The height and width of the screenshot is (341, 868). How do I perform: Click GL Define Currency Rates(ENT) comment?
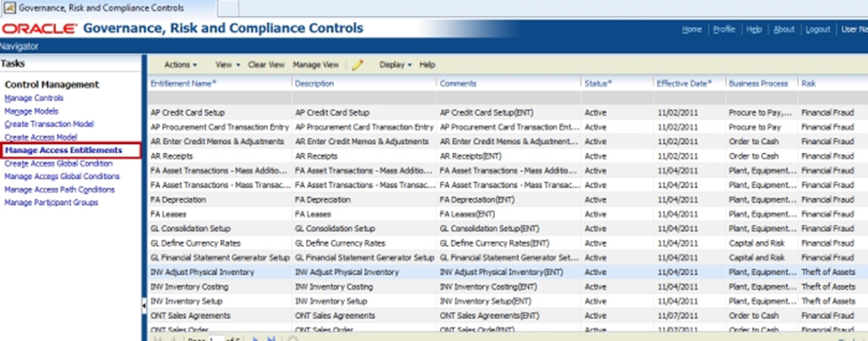[x=494, y=243]
